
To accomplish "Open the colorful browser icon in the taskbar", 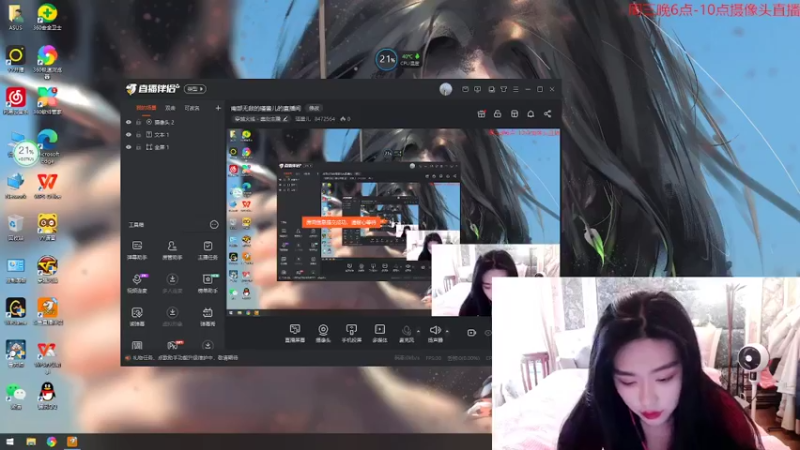I will coord(52,442).
